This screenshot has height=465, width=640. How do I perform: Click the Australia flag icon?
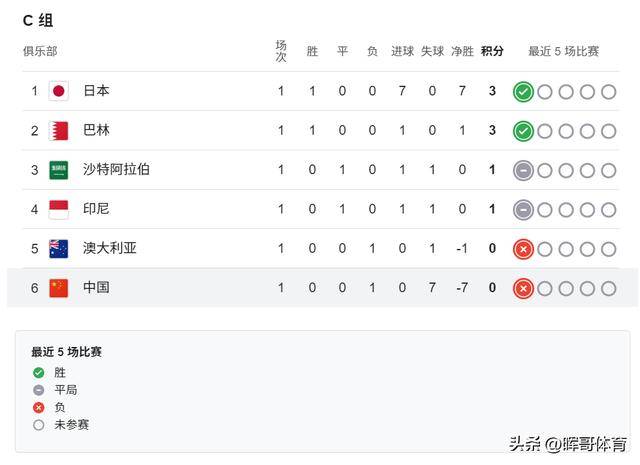click(59, 248)
